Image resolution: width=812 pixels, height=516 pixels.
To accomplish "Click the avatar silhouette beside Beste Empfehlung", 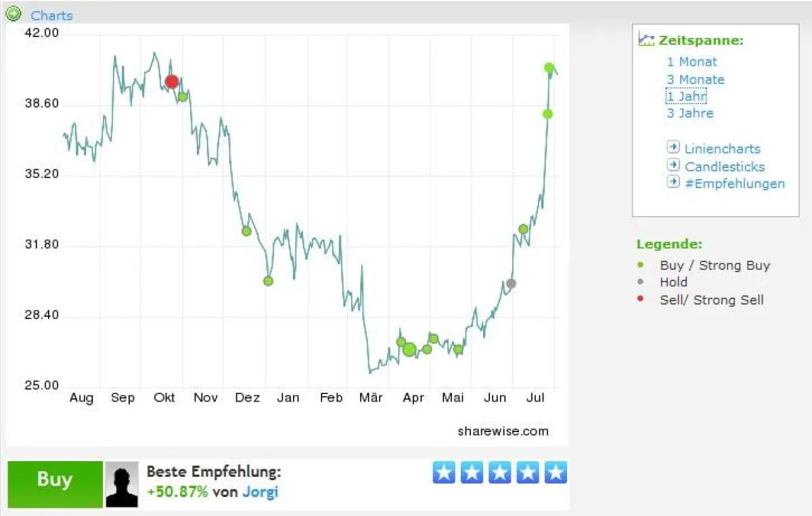I will pyautogui.click(x=122, y=481).
